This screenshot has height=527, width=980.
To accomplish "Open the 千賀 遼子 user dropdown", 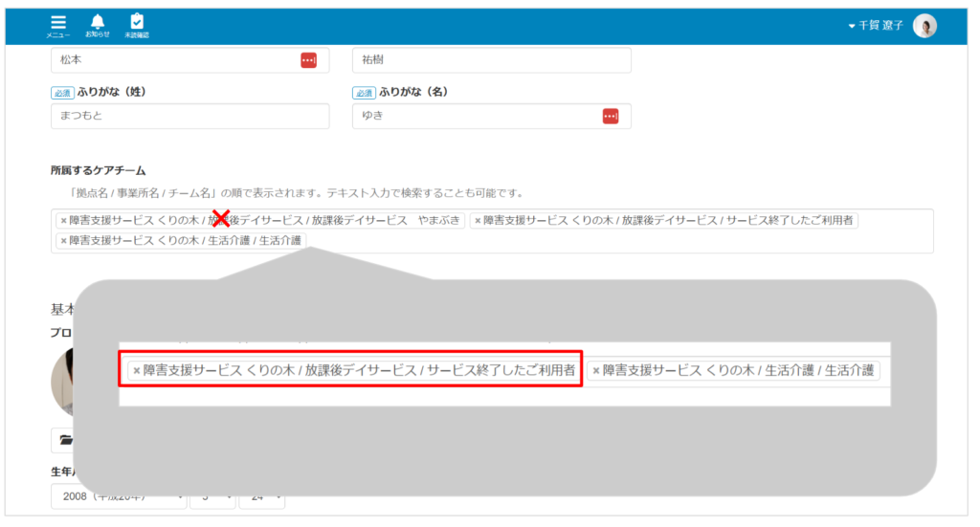I will [875, 26].
